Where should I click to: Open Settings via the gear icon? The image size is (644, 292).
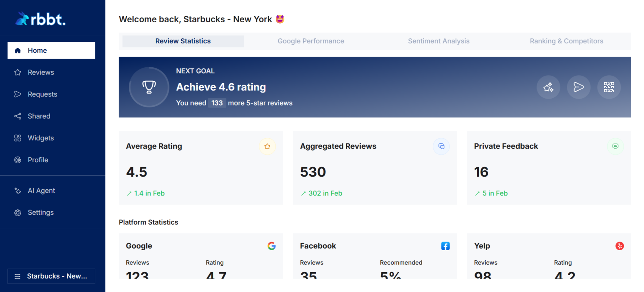(18, 213)
